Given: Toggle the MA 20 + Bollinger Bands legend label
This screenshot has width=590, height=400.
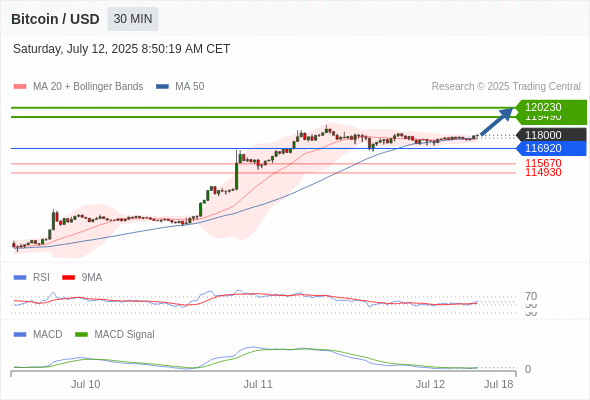Looking at the screenshot, I should tap(88, 87).
